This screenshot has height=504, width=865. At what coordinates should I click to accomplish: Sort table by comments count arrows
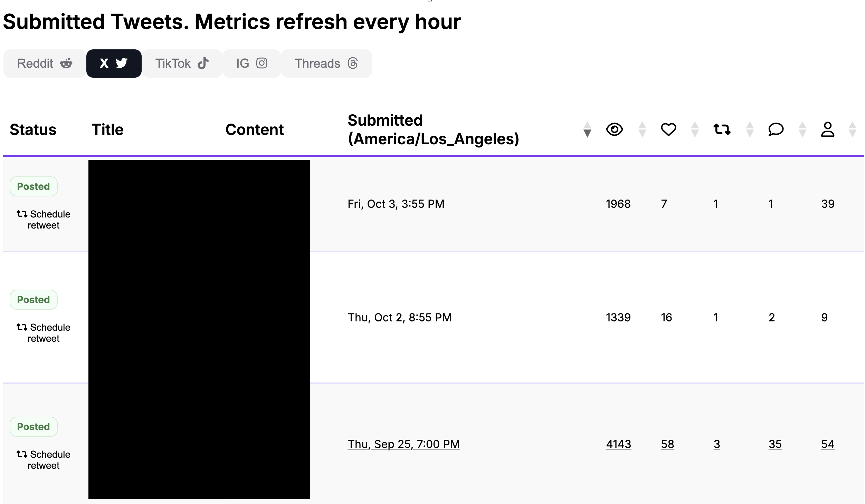click(x=802, y=129)
